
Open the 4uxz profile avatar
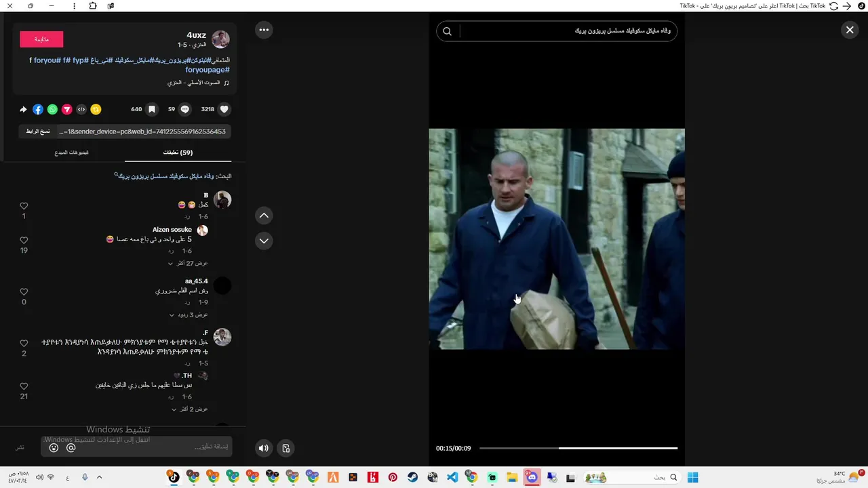(220, 39)
